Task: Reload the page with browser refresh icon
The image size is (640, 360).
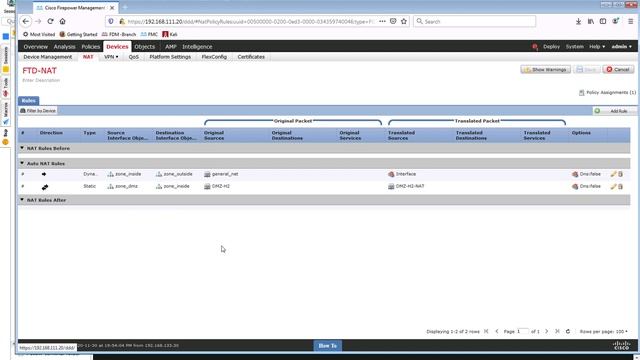Action: 50,21
